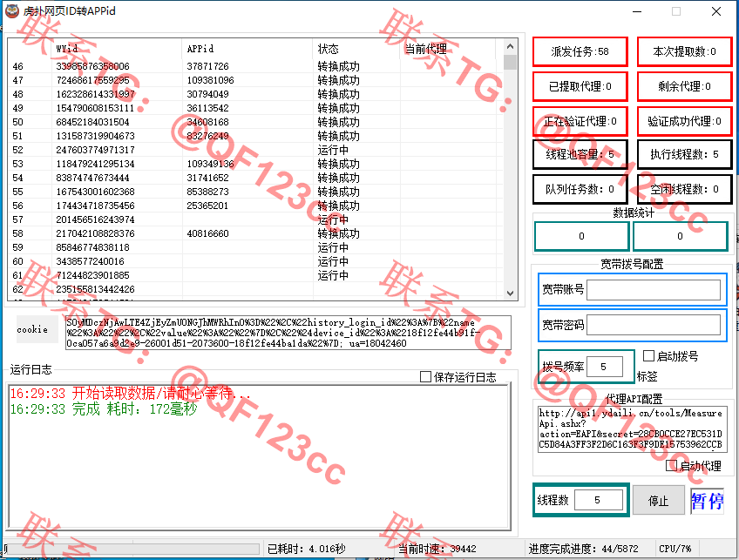Select row with WYid 71244823901885
Image resolution: width=739 pixels, height=560 pixels.
coord(255,275)
